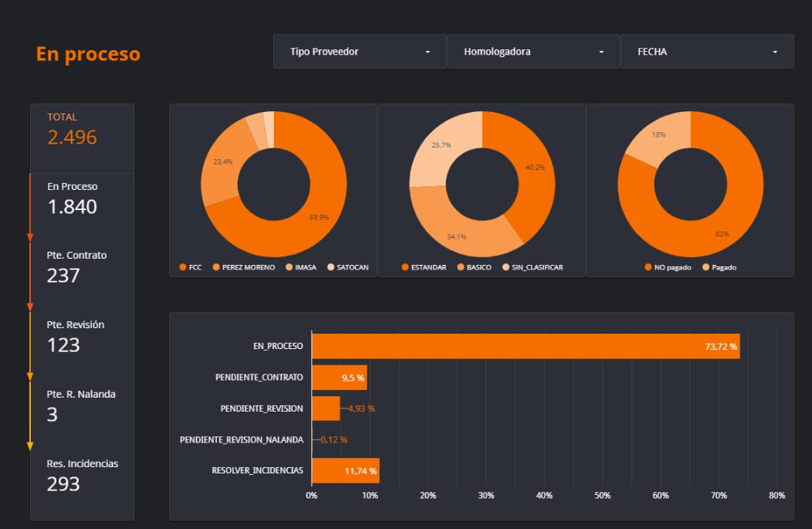Screen dimensions: 812x529
Task: Open the FECHA dropdown
Action: pos(707,51)
